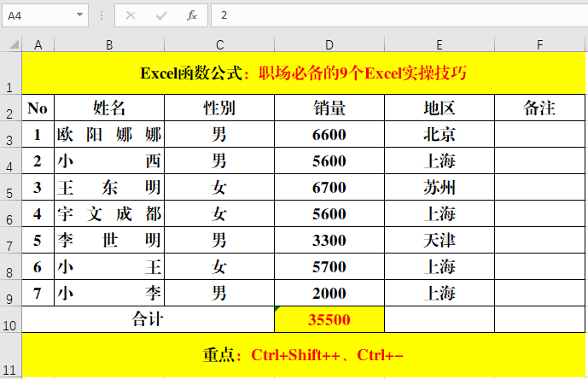Screen dimensions: 588x379
Task: Open the Name Box dropdown arrow
Action: tap(79, 15)
